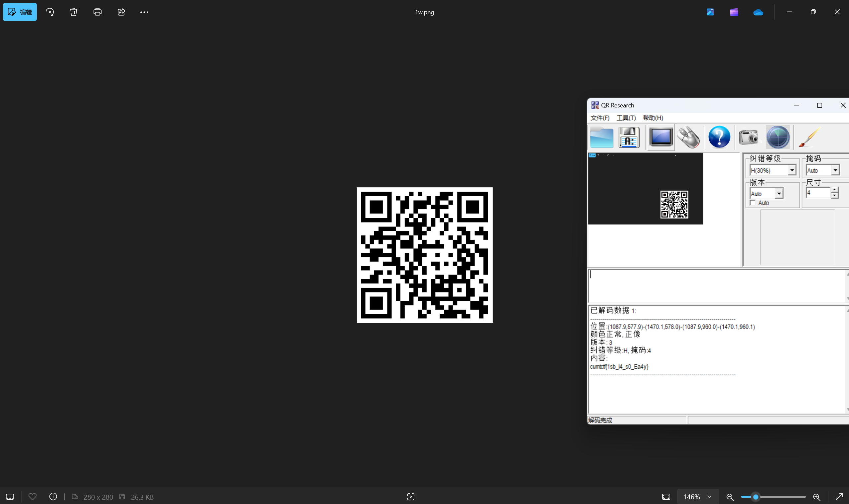
Task: Click the large QR code image in Photos
Action: click(424, 255)
